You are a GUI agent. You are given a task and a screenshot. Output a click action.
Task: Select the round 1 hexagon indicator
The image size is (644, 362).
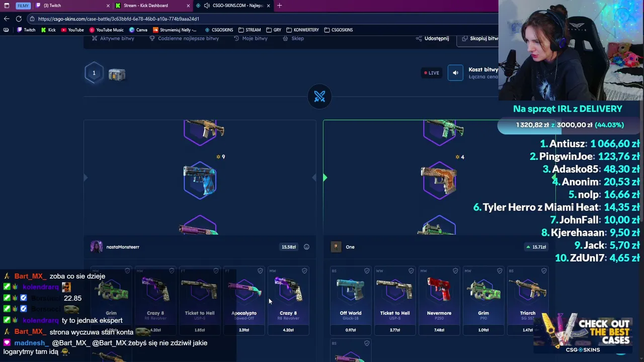pos(94,73)
